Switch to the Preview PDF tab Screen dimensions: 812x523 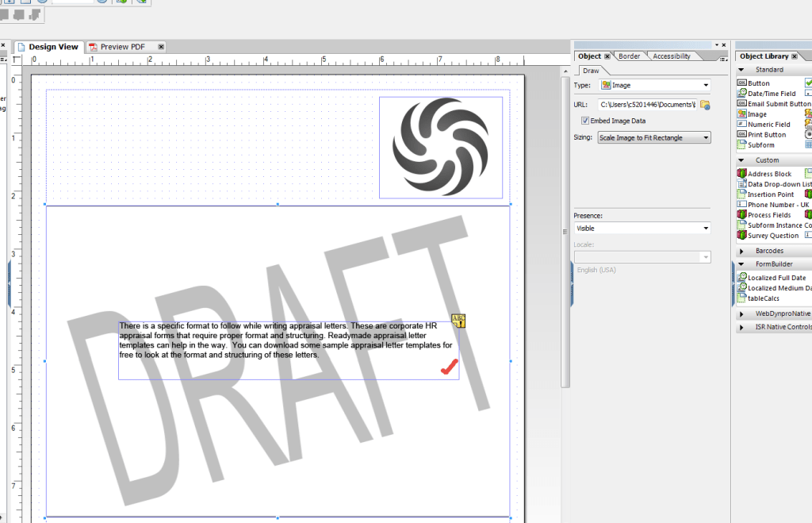point(124,46)
